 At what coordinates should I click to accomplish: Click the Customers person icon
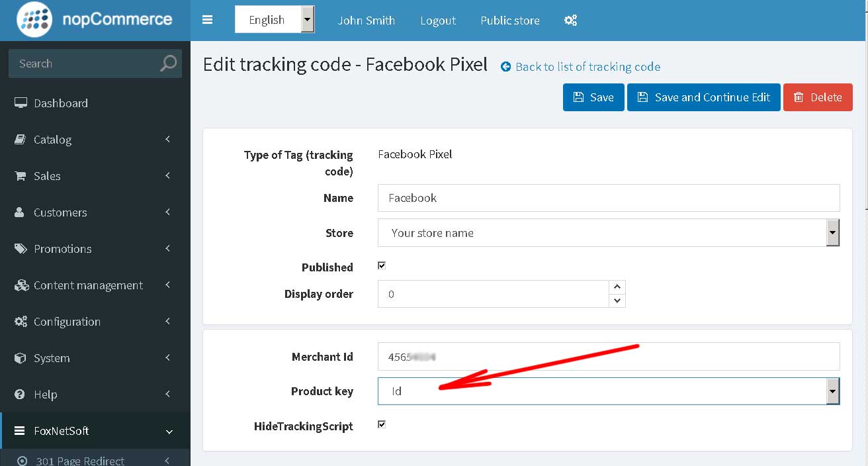point(20,212)
